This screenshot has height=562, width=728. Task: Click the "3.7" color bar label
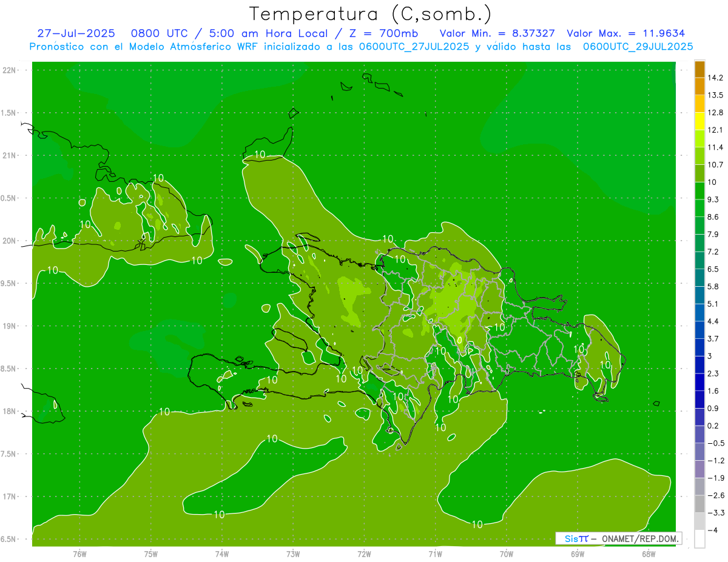point(713,338)
